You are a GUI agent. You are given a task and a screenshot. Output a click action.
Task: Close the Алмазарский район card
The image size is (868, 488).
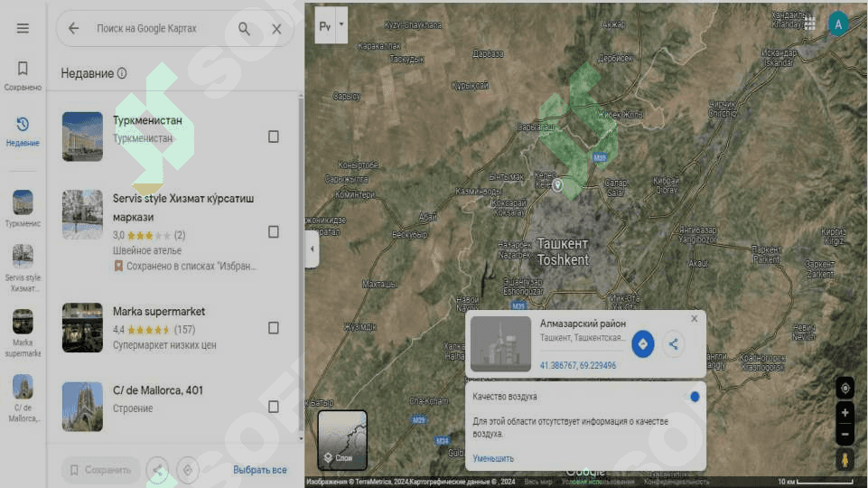point(695,318)
